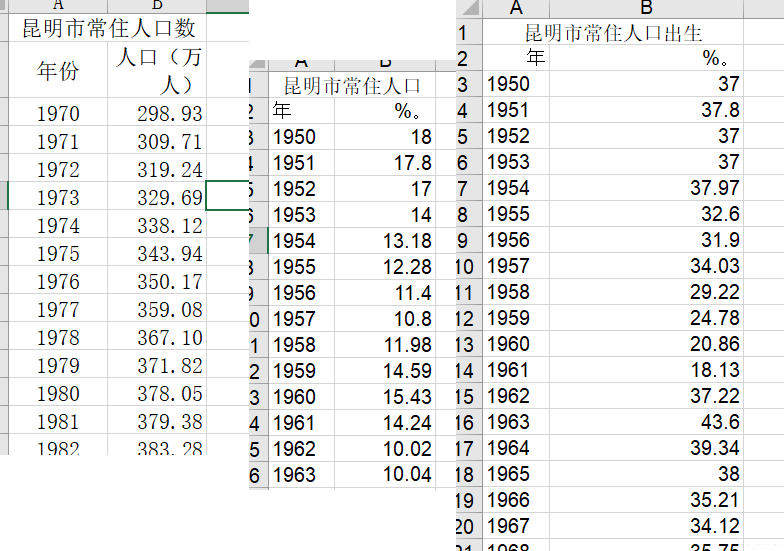Screen dimensions: 784x551
Task: Click the value 11.98
Action: [384, 344]
